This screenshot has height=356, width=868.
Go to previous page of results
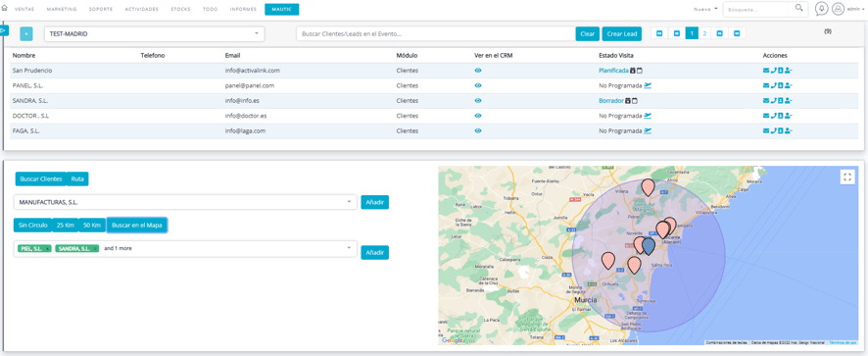click(676, 33)
